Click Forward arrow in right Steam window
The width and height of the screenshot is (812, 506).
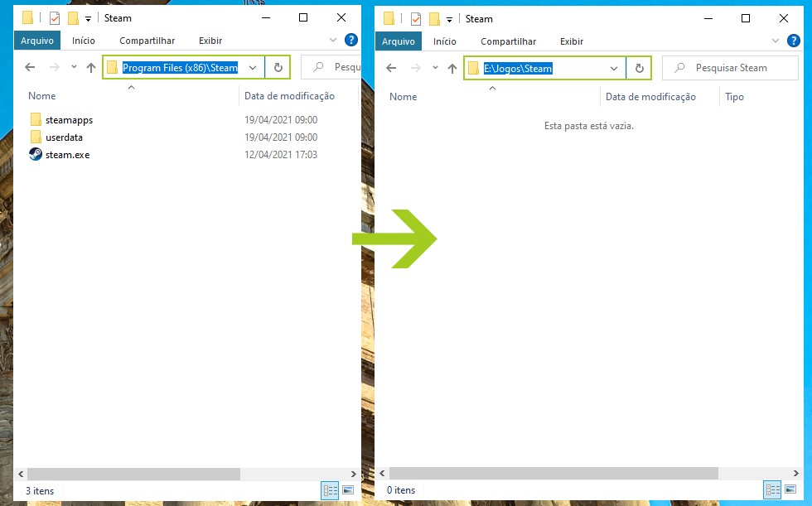pos(416,68)
